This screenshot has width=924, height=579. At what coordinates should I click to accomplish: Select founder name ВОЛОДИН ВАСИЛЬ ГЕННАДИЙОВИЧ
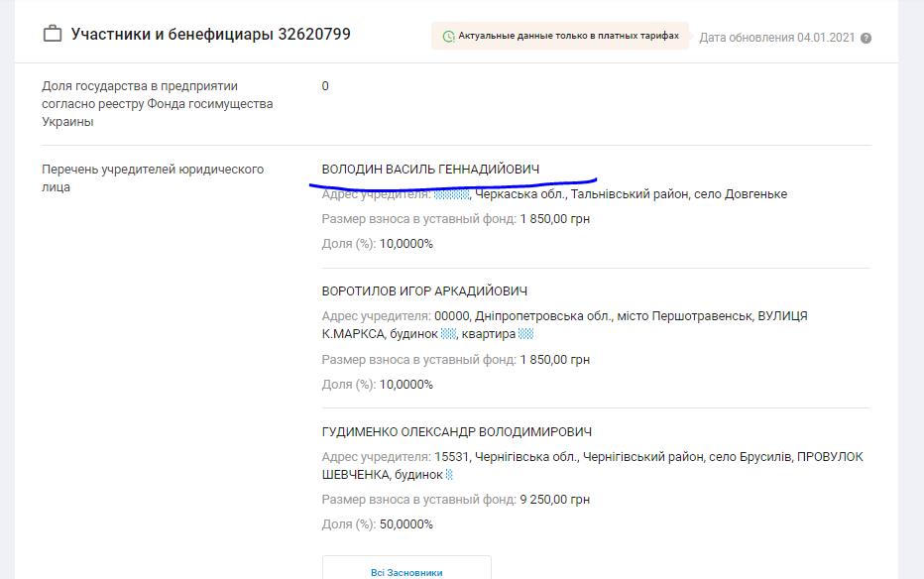coord(430,170)
